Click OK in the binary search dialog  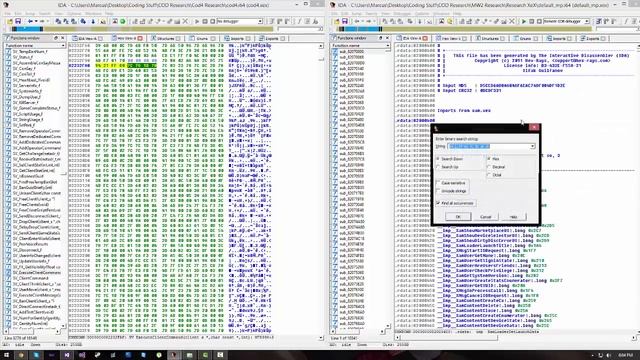458,217
